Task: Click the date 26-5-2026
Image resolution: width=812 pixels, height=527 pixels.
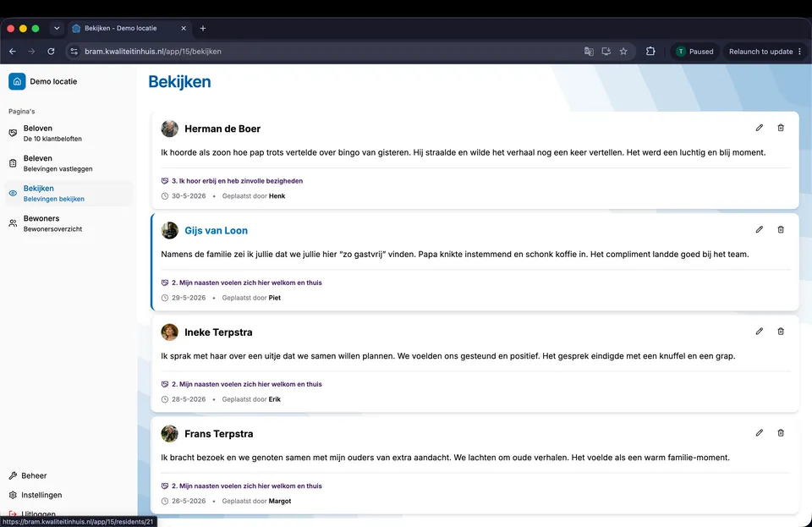Action: (189, 501)
